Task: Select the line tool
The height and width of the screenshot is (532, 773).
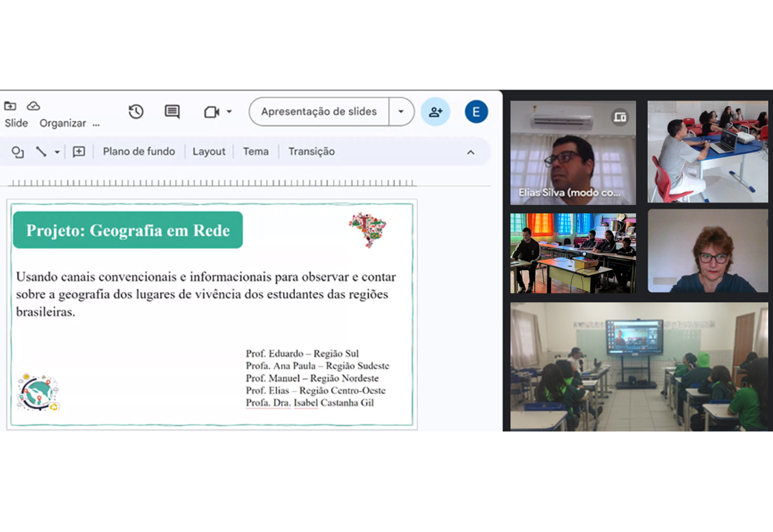Action: tap(41, 152)
